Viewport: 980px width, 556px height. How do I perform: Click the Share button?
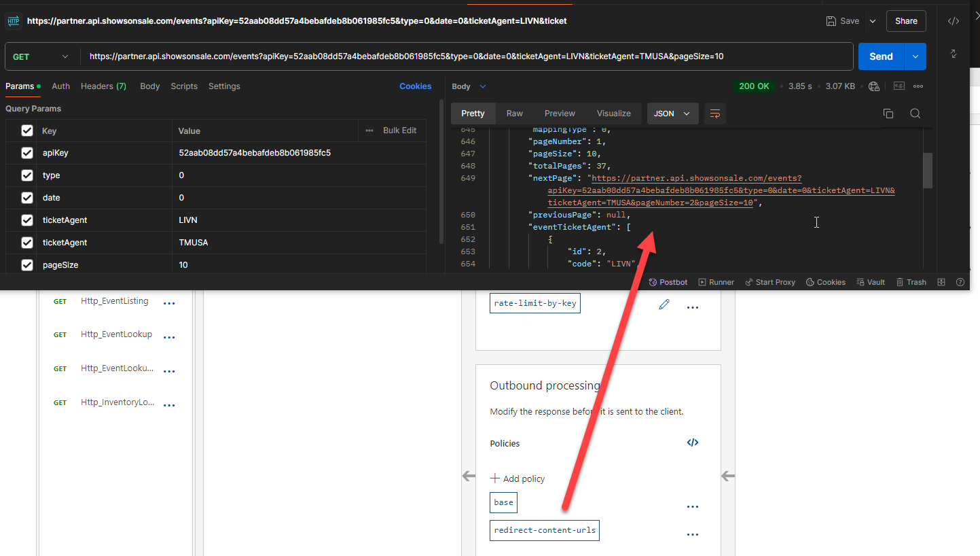[x=906, y=21]
